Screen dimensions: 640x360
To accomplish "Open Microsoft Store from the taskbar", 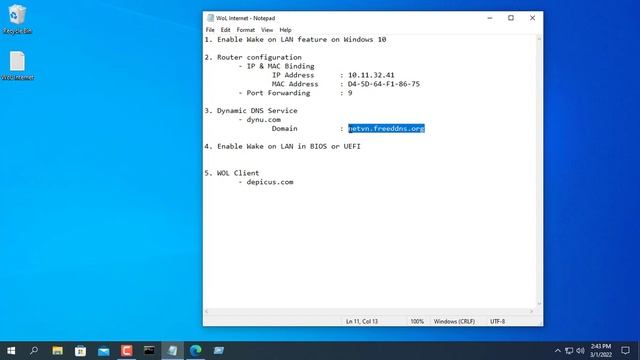I will click(80, 351).
